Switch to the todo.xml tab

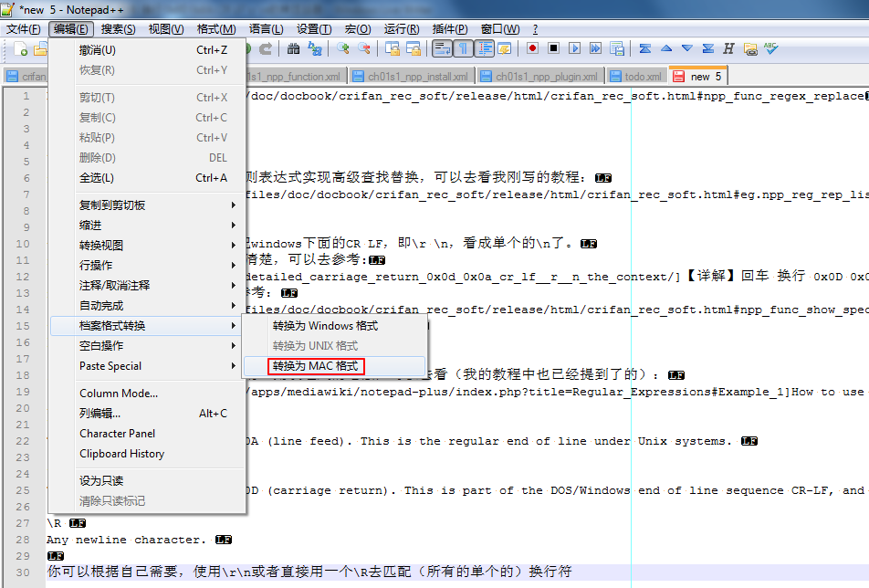coord(643,77)
